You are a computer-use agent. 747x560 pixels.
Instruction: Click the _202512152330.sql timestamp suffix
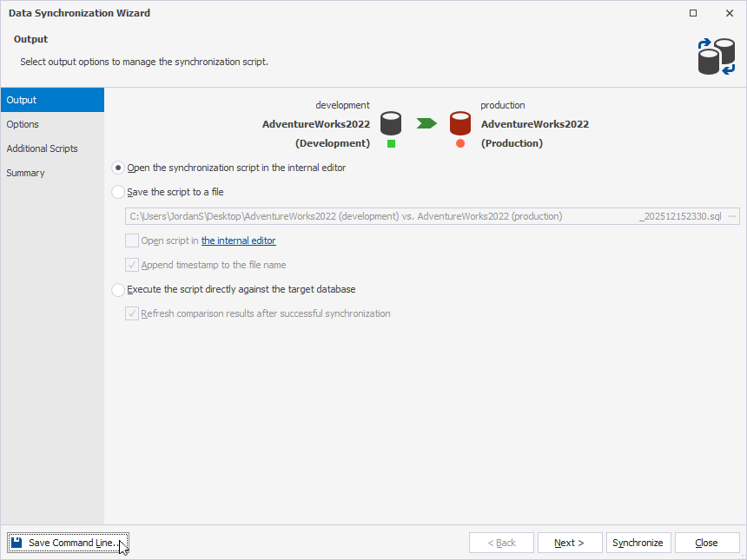[680, 216]
